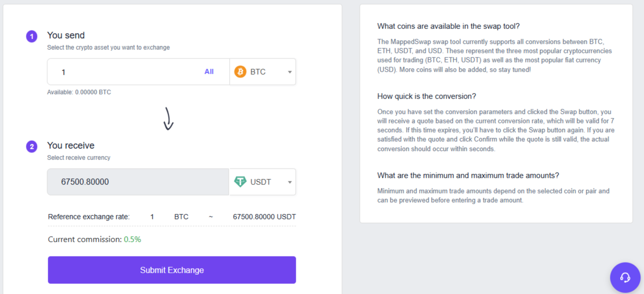Click the All amount link
Screen dimensions: 644x294
(x=209, y=72)
